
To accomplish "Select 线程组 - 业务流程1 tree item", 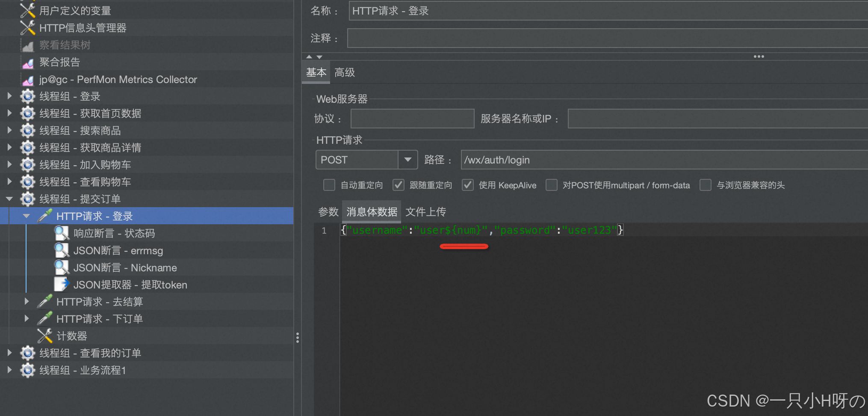I will (x=83, y=370).
